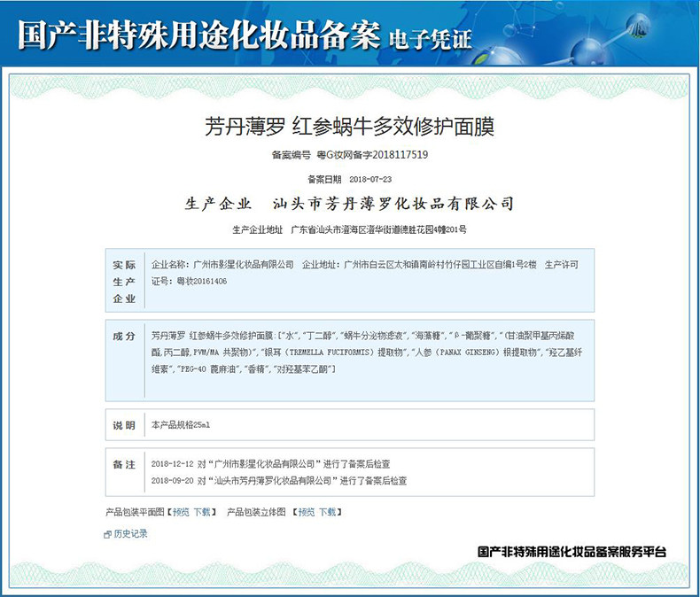Image resolution: width=700 pixels, height=597 pixels.
Task: Click the 历史记录 expand icon
Action: (x=108, y=534)
